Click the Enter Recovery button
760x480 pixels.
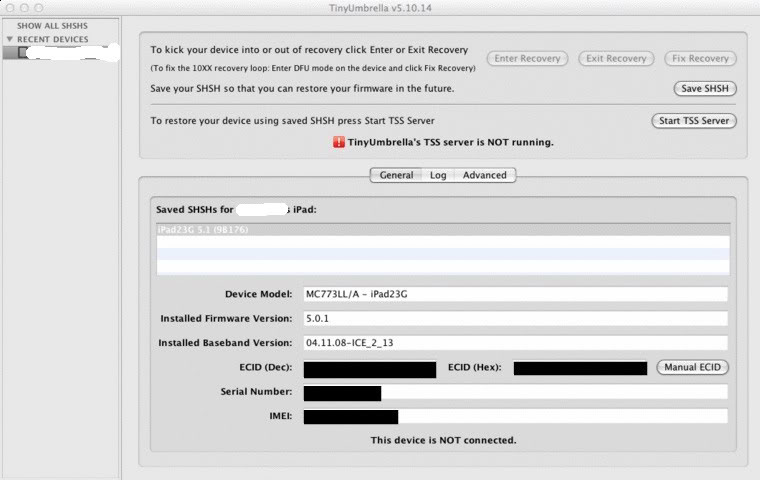527,59
